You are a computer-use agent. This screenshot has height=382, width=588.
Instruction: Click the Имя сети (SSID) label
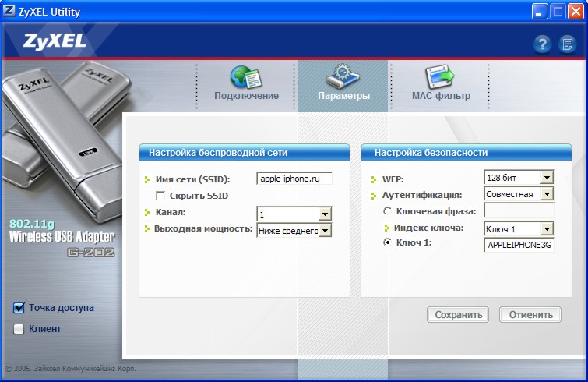192,179
